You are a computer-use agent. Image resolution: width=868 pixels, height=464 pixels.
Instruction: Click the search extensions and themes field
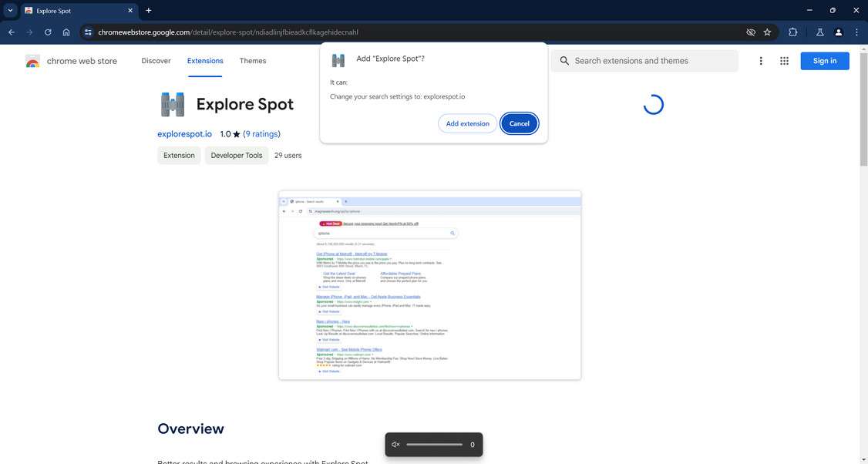point(644,60)
